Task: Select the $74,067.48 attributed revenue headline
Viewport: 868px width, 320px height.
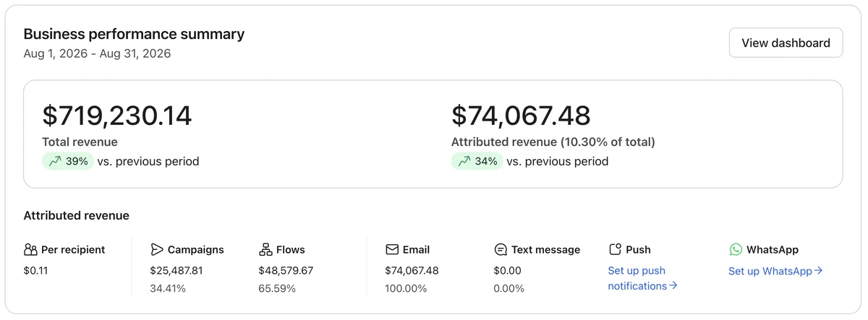Action: coord(521,116)
